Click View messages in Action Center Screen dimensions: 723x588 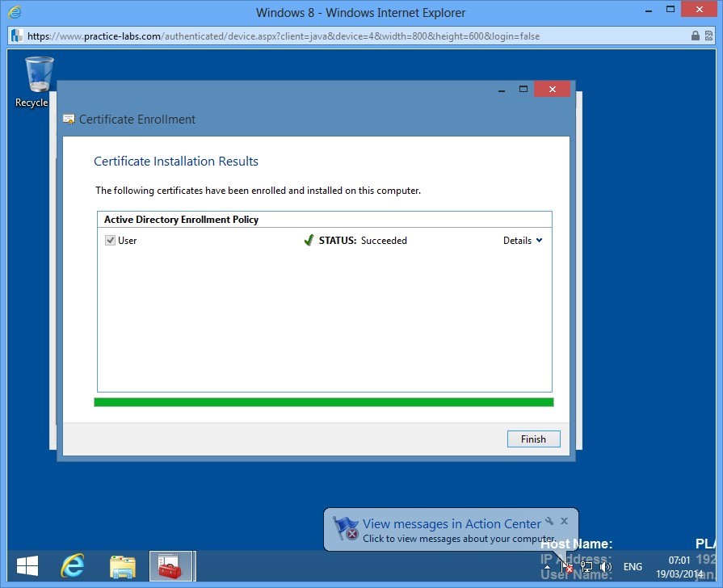452,524
